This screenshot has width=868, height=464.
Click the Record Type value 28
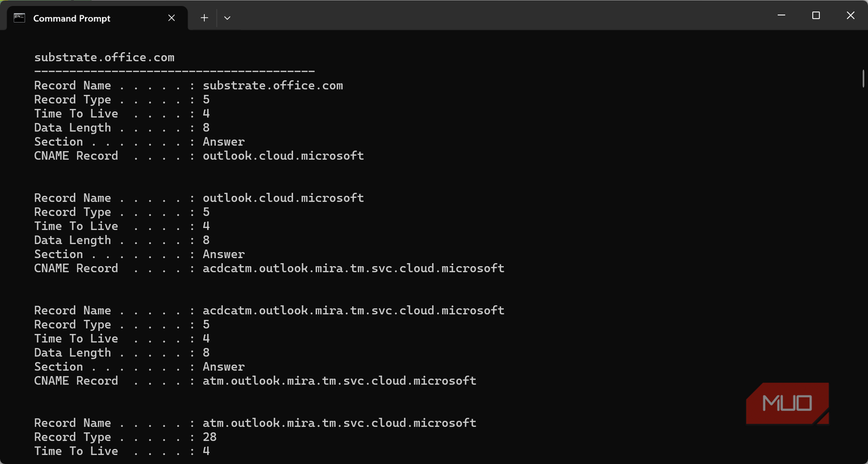[210, 437]
